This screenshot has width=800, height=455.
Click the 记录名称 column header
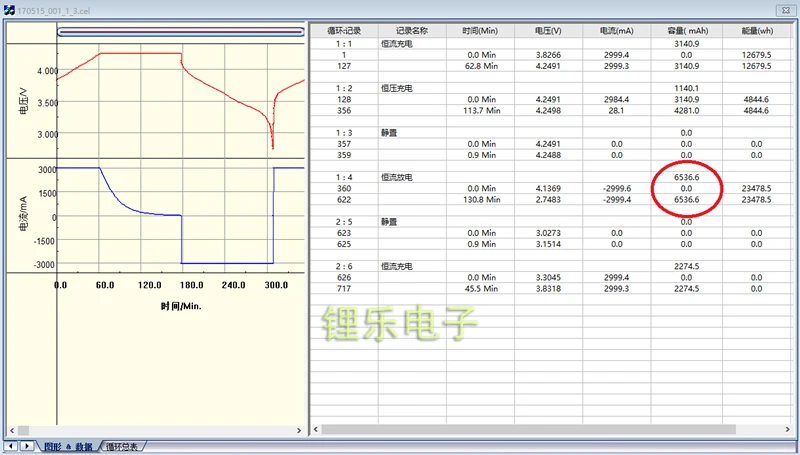tap(412, 31)
